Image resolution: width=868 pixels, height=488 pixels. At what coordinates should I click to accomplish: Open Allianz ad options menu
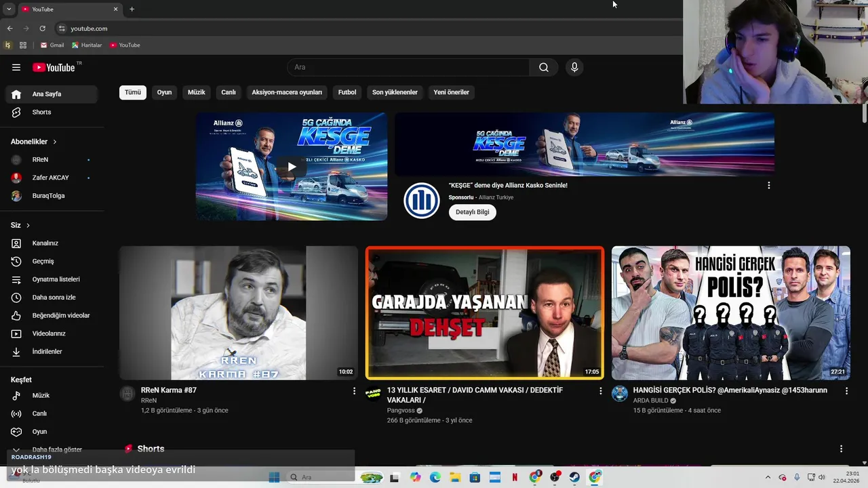pyautogui.click(x=768, y=185)
